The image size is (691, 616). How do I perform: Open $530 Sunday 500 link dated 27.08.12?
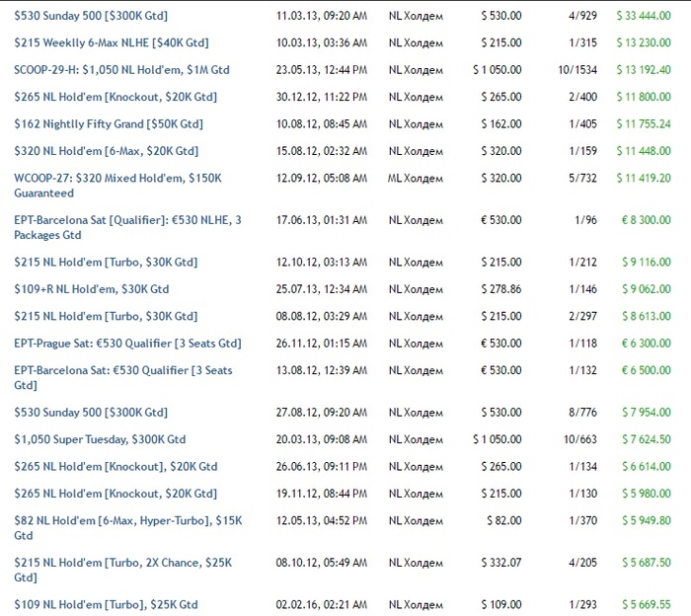91,413
